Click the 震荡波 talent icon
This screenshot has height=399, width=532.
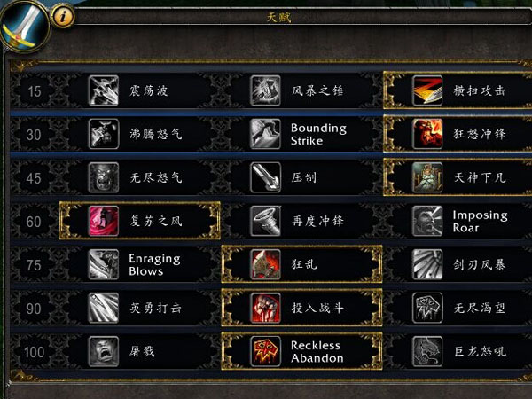tap(104, 90)
